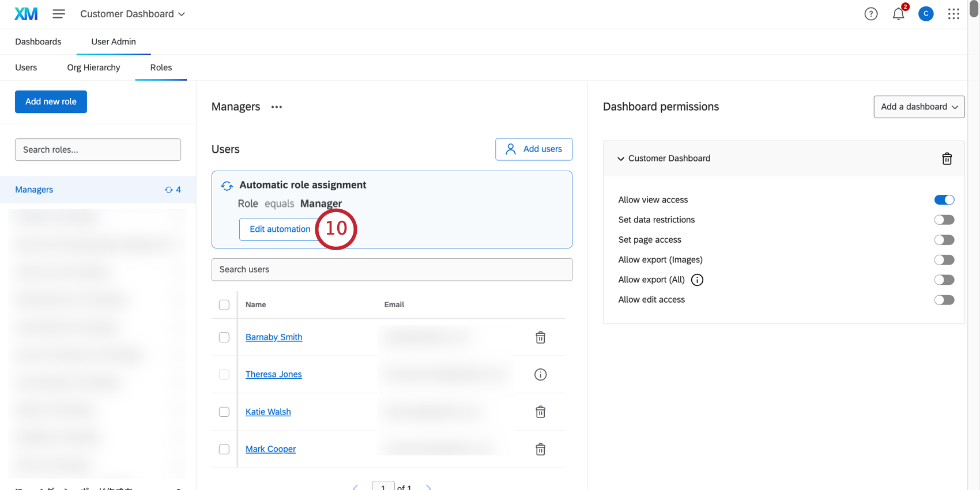Delete Katie Walsh from the role
980x490 pixels.
pyautogui.click(x=540, y=412)
